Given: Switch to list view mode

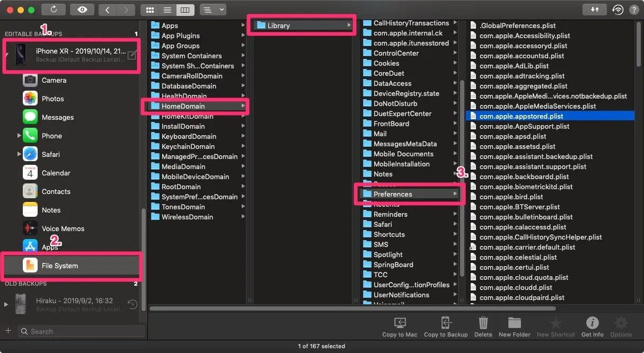Looking at the screenshot, I should pos(167,10).
